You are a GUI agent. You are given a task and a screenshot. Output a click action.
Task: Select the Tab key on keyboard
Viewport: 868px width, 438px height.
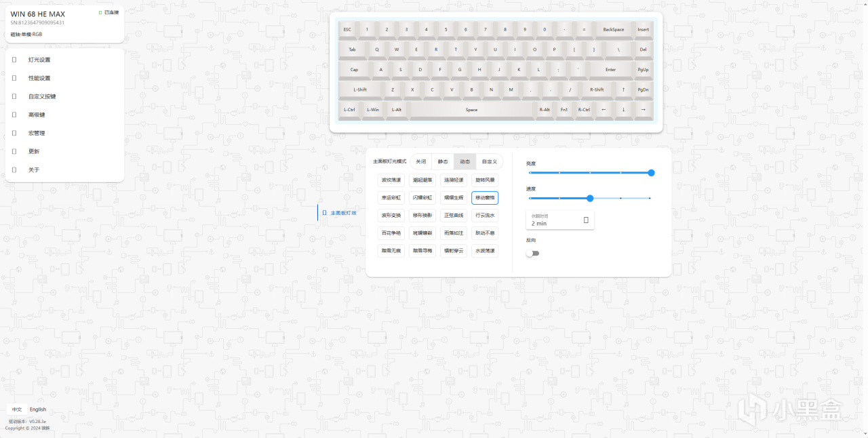click(352, 49)
